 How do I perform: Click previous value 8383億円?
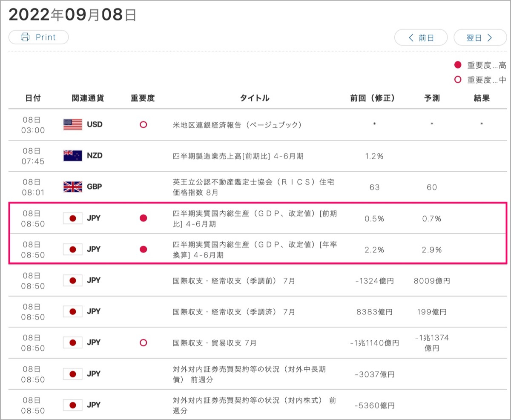pos(374,312)
